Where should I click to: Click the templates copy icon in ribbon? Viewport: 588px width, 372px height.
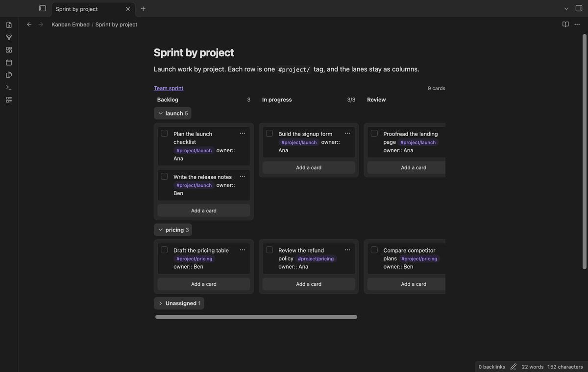coord(9,75)
